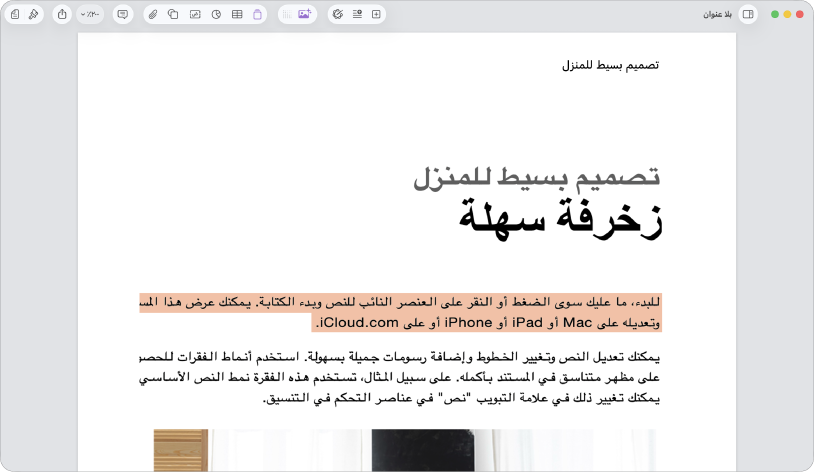Click the line ending 'في التنسيق'
This screenshot has height=473, width=814.
(461, 398)
